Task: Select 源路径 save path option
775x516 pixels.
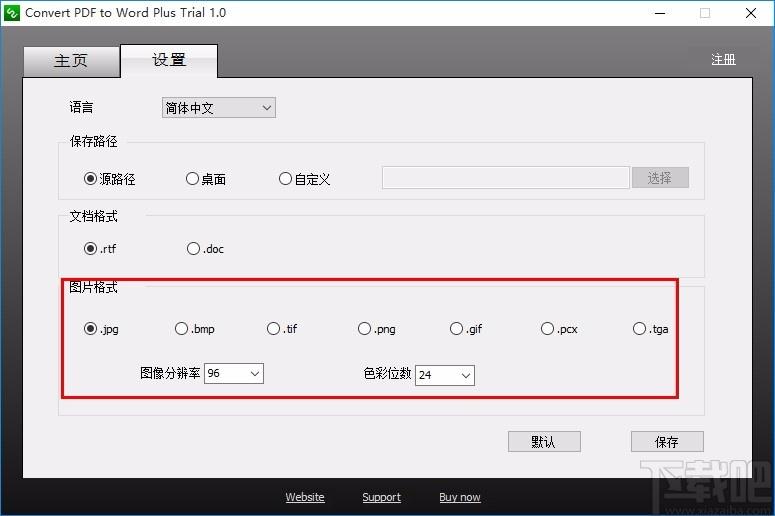Action: click(x=110, y=178)
